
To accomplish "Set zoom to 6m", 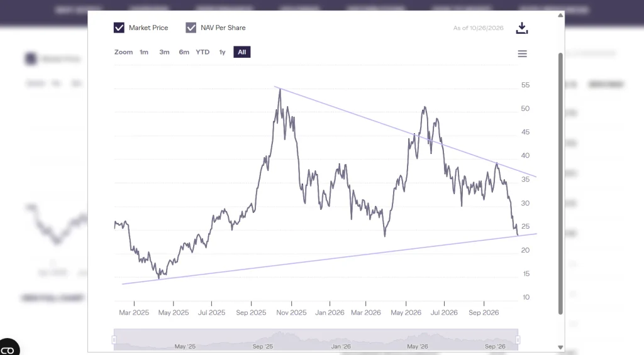I will [184, 52].
